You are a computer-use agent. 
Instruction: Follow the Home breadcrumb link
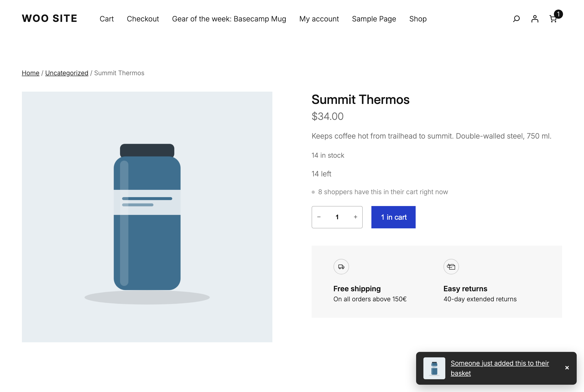point(31,73)
